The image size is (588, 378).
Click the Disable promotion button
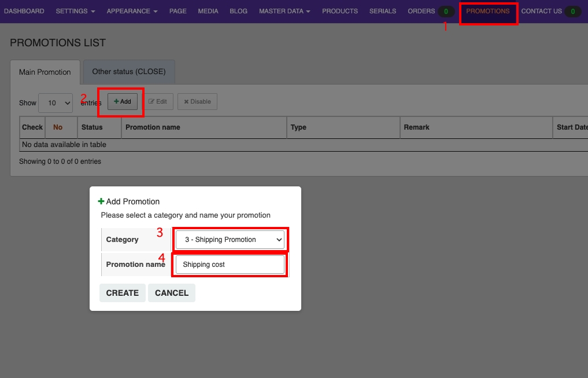tap(197, 101)
